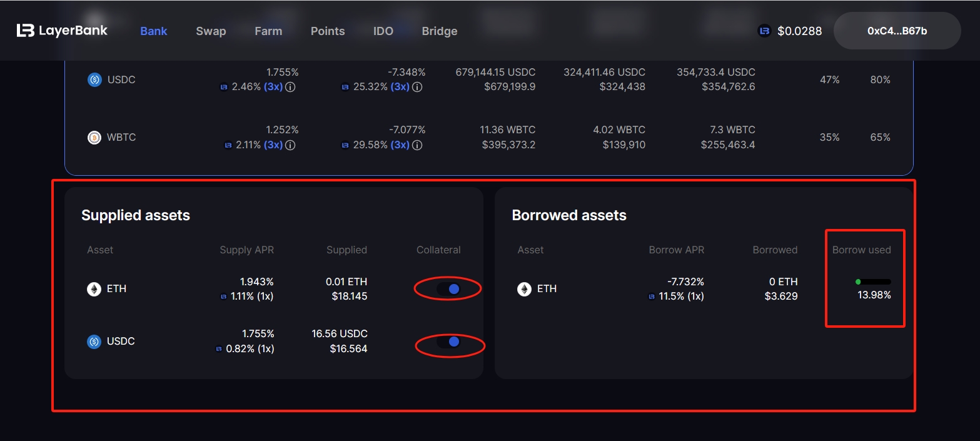Screen dimensions: 980x441
Task: Go to the Points tab
Action: [328, 31]
